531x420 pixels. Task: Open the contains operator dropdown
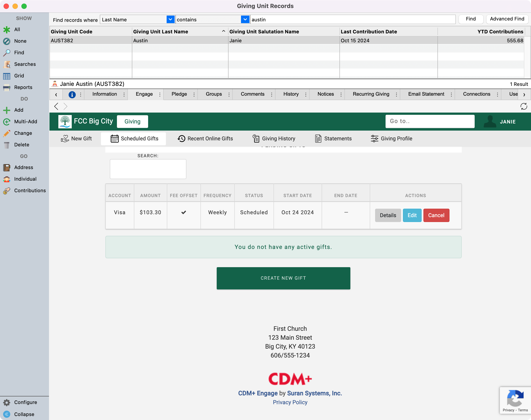(245, 19)
